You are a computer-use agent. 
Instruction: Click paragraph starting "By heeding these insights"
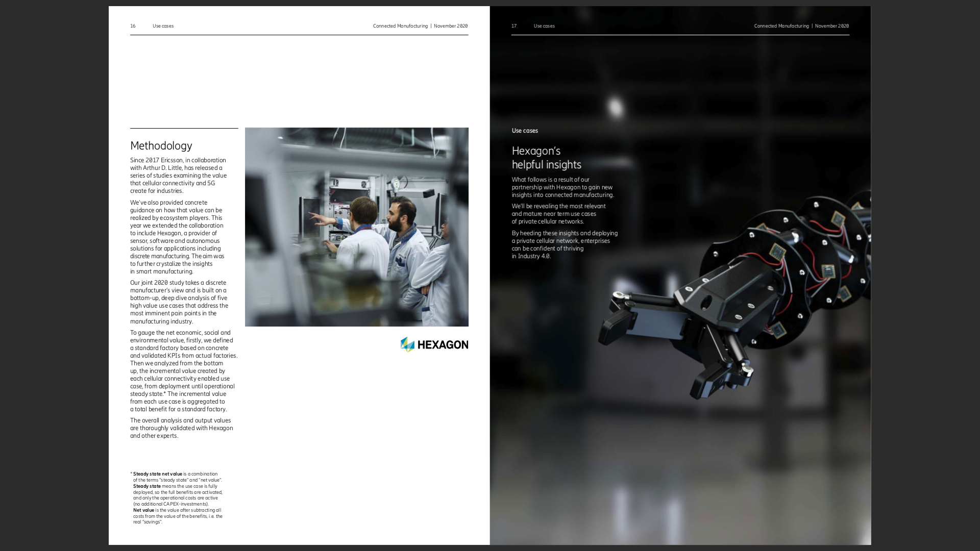click(565, 244)
